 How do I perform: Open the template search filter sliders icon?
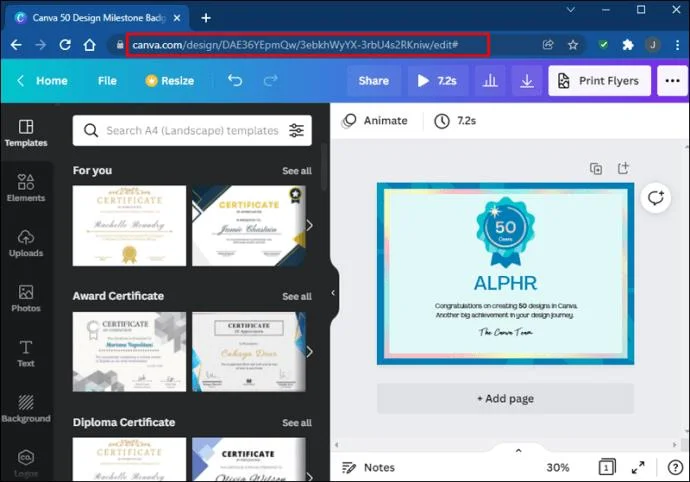click(x=296, y=130)
